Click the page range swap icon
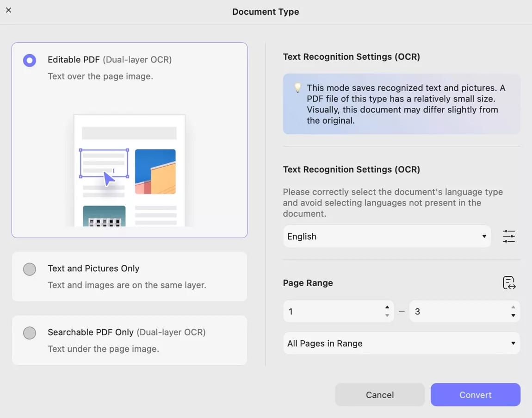The image size is (532, 418). point(509,283)
